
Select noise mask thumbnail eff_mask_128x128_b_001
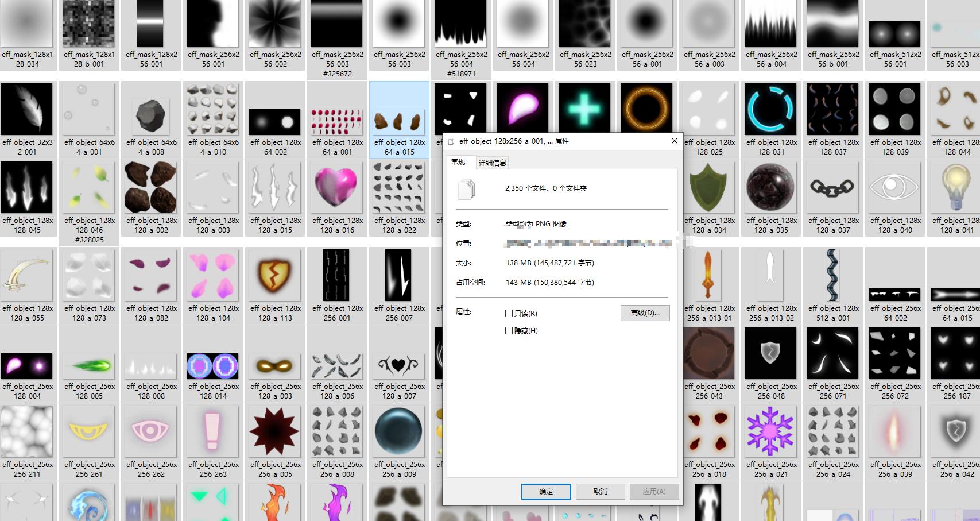click(89, 23)
